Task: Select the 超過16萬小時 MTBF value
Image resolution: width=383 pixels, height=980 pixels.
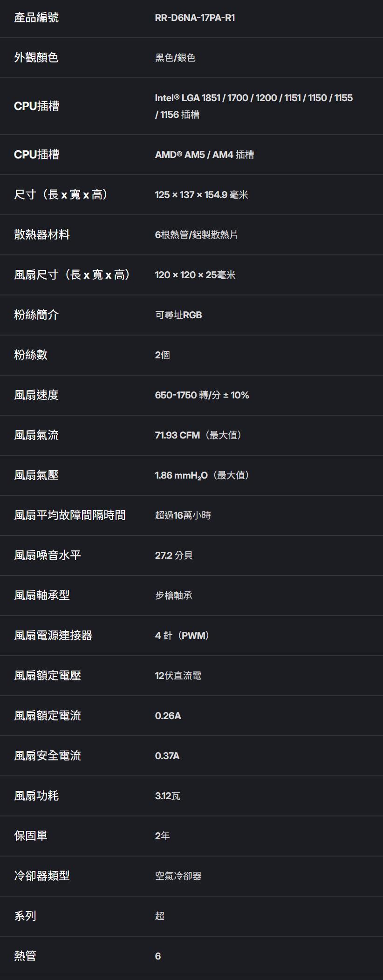Action: 183,515
